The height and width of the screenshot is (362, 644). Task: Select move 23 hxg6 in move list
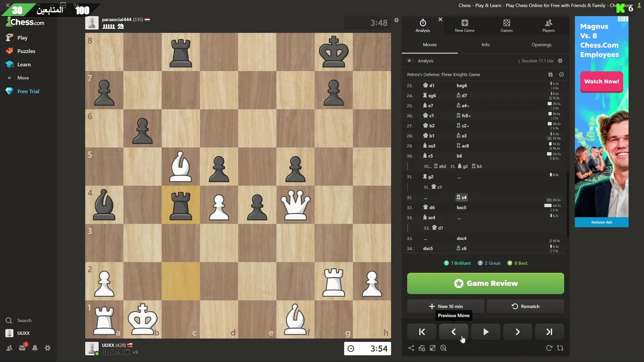461,85
